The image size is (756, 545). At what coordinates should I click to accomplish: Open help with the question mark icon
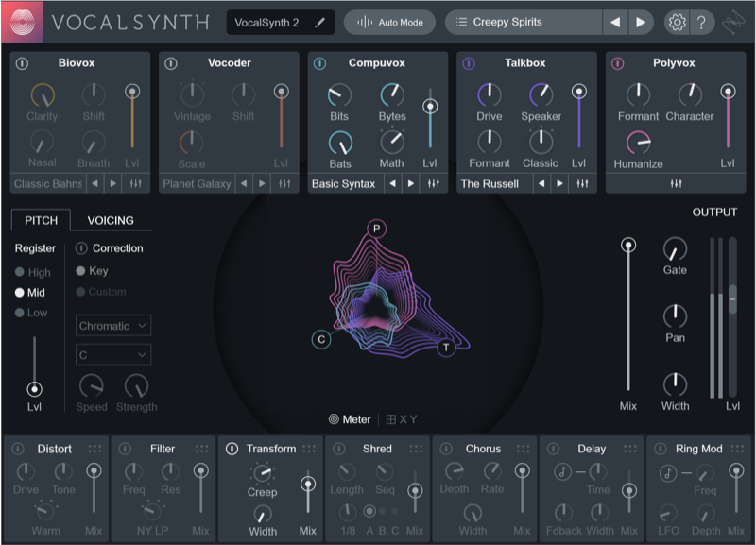pyautogui.click(x=701, y=22)
